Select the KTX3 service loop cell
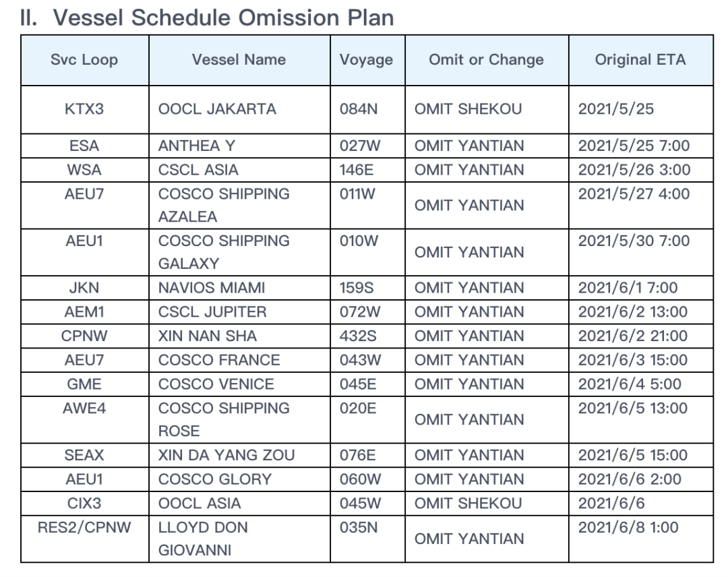 (x=84, y=109)
